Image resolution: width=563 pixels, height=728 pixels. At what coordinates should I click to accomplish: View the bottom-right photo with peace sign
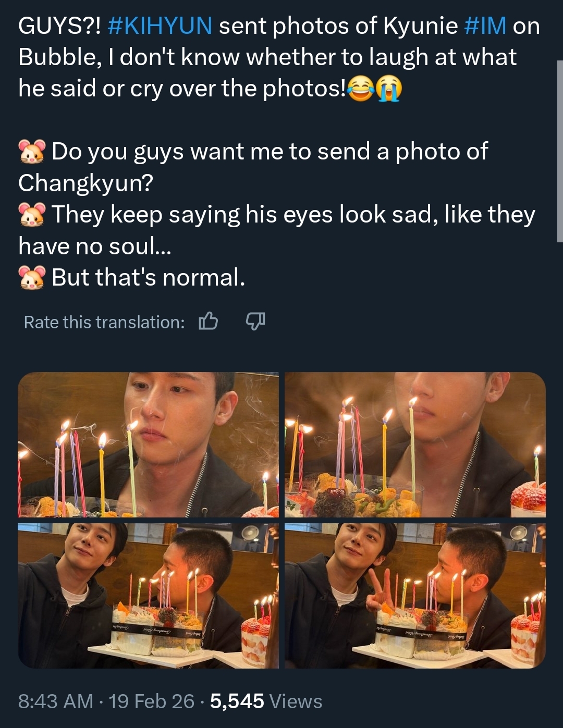[415, 596]
